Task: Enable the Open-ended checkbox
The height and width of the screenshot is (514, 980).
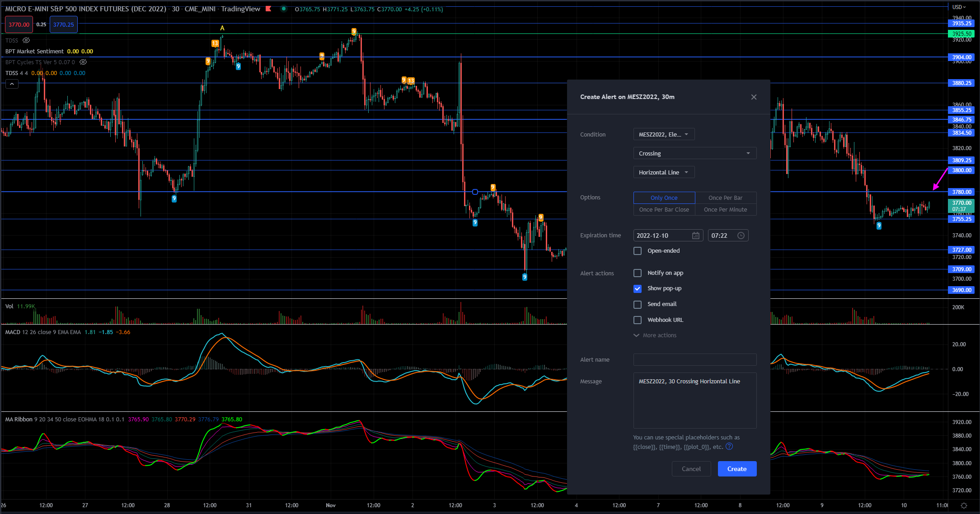Action: point(638,251)
